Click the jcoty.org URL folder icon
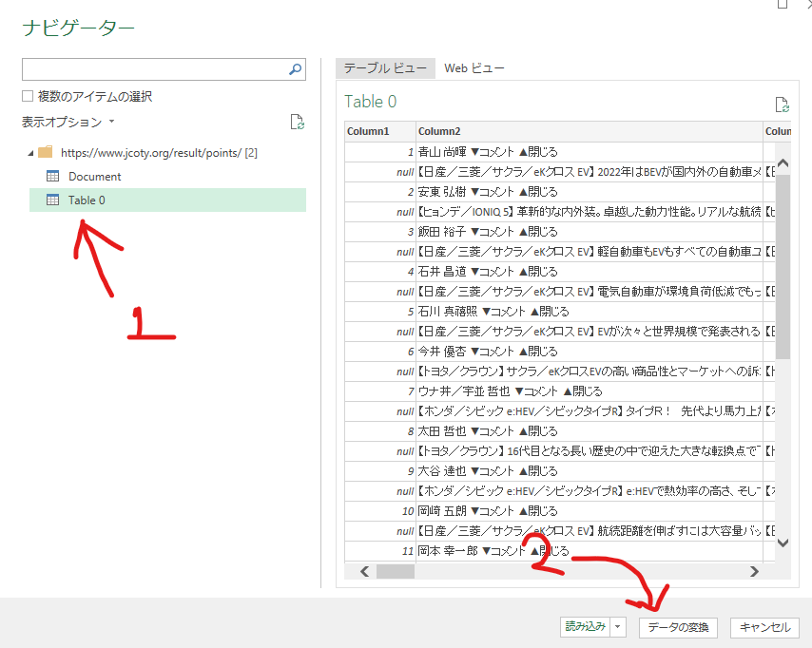This screenshot has width=812, height=648. coord(46,152)
